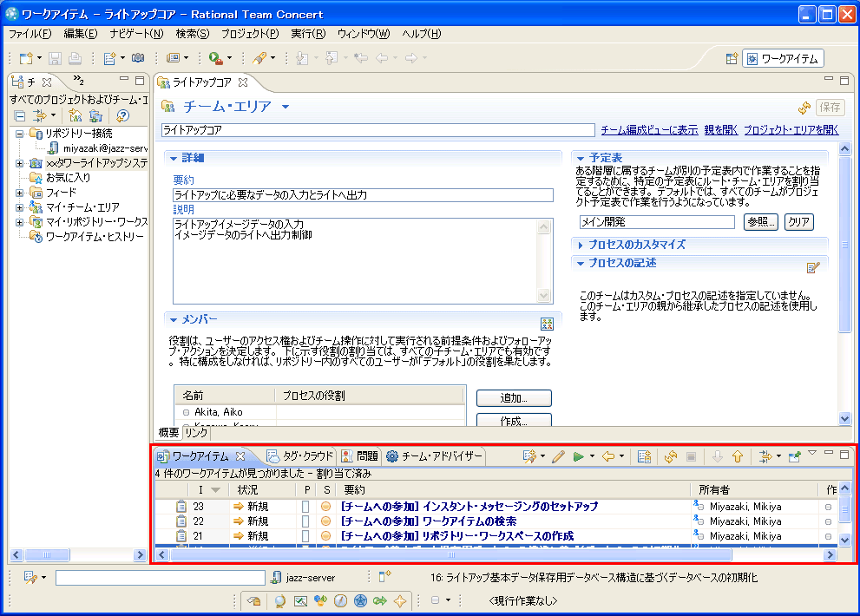Viewport: 860px width, 616px height.
Task: Open the ナビゲート(N) menu
Action: (136, 34)
